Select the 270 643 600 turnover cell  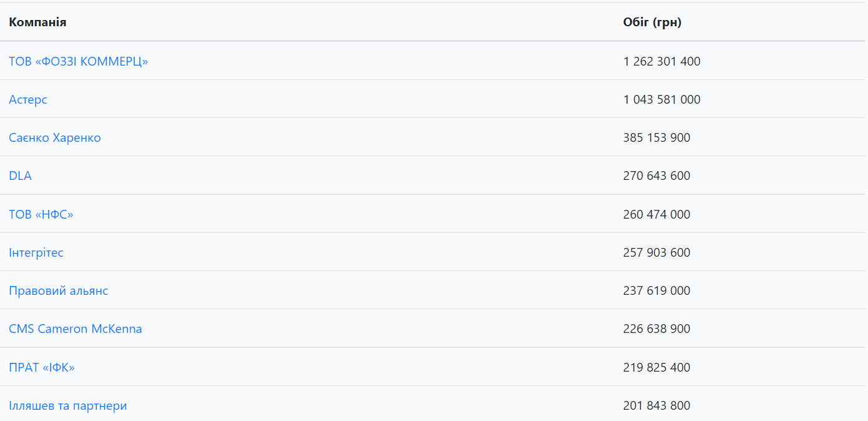pos(656,176)
